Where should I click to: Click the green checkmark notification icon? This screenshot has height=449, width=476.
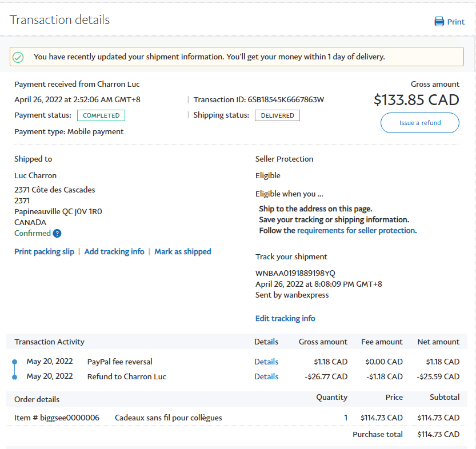18,57
